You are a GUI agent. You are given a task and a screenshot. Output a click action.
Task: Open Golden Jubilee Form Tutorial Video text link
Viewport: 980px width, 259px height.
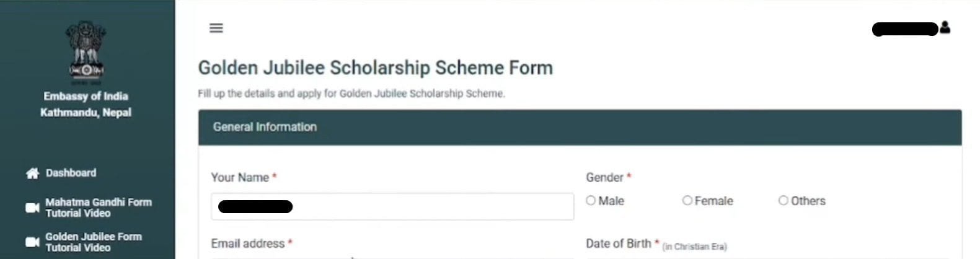(93, 242)
